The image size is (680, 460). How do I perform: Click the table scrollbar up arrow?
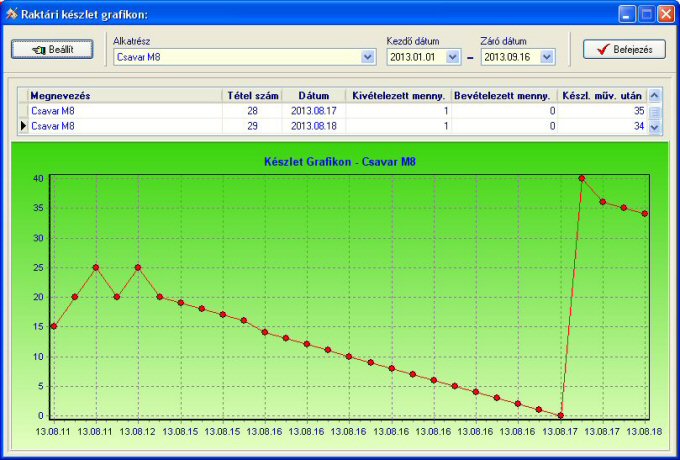pyautogui.click(x=654, y=95)
